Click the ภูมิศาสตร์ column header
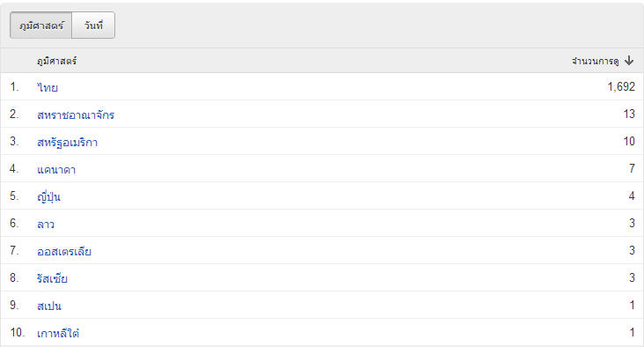644x347 pixels. [x=56, y=62]
